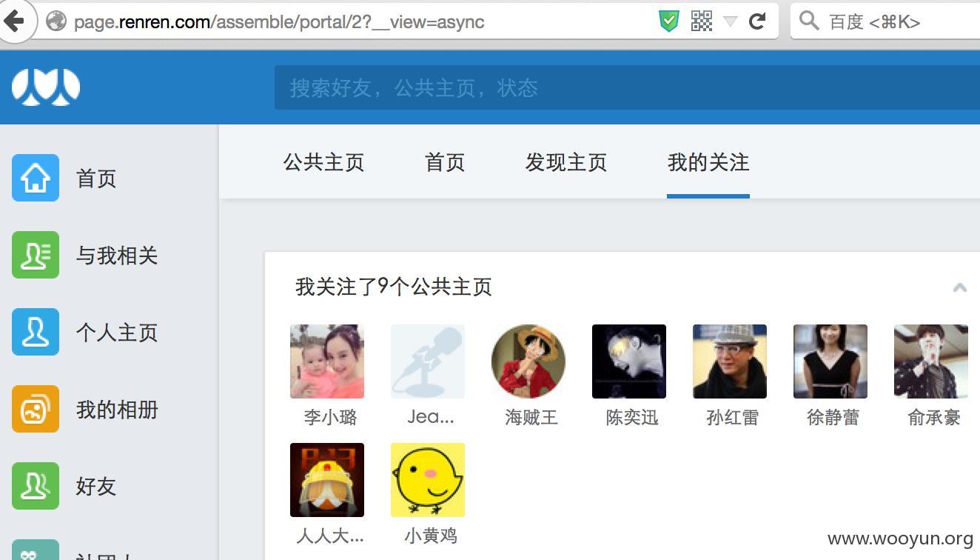
Task: Click the 徐静蕾 name label
Action: click(x=833, y=417)
